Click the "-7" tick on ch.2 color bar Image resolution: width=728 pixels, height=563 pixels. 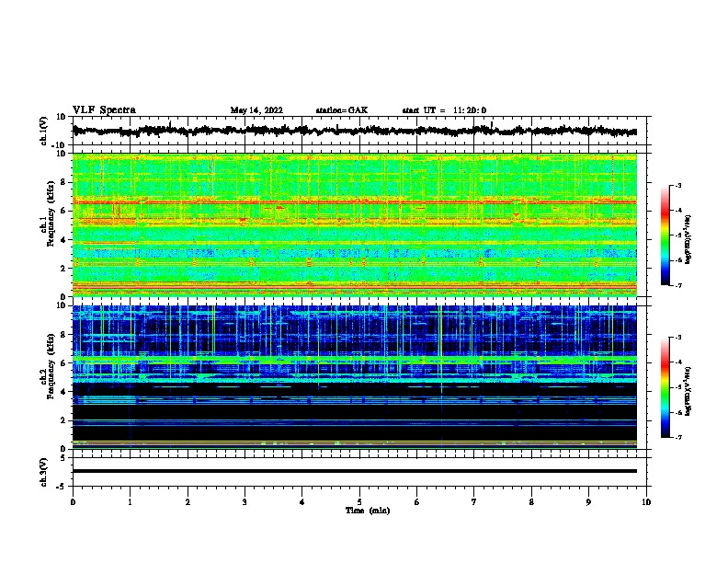(678, 437)
